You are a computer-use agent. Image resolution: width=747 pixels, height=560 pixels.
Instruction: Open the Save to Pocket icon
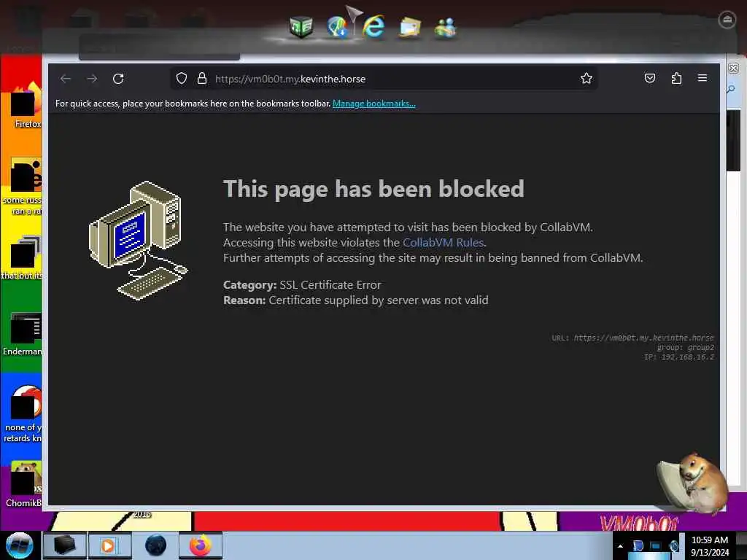coord(650,78)
